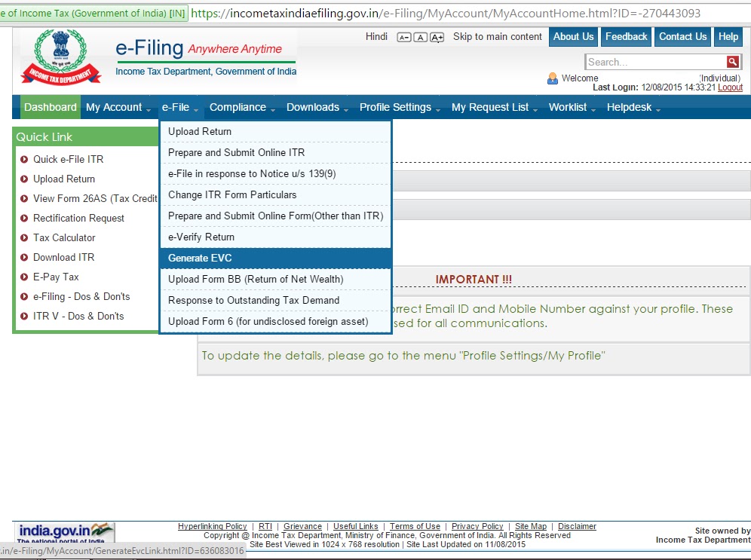The image size is (751, 560).
Task: Click the user avatar icon near Welcome
Action: [x=552, y=78]
